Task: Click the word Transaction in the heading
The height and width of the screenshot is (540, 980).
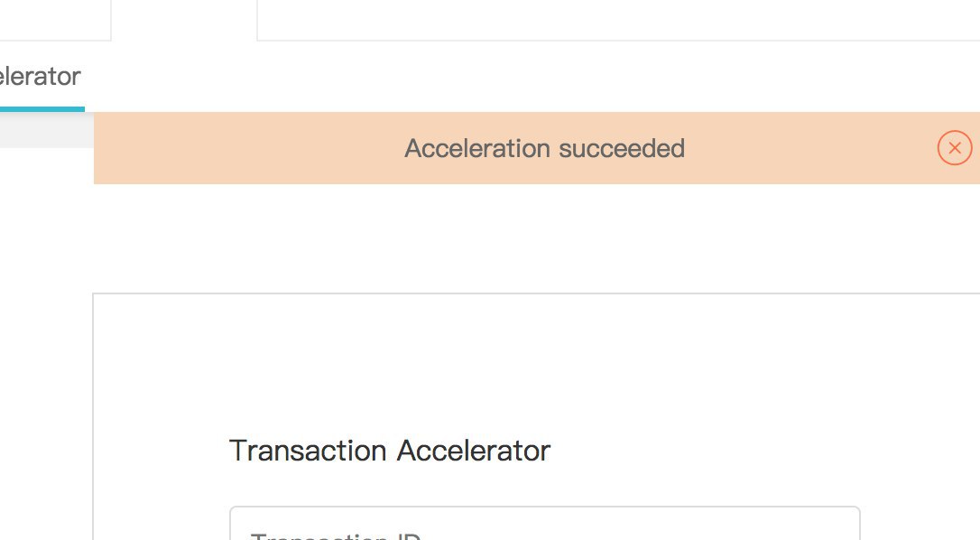Action: tap(308, 451)
